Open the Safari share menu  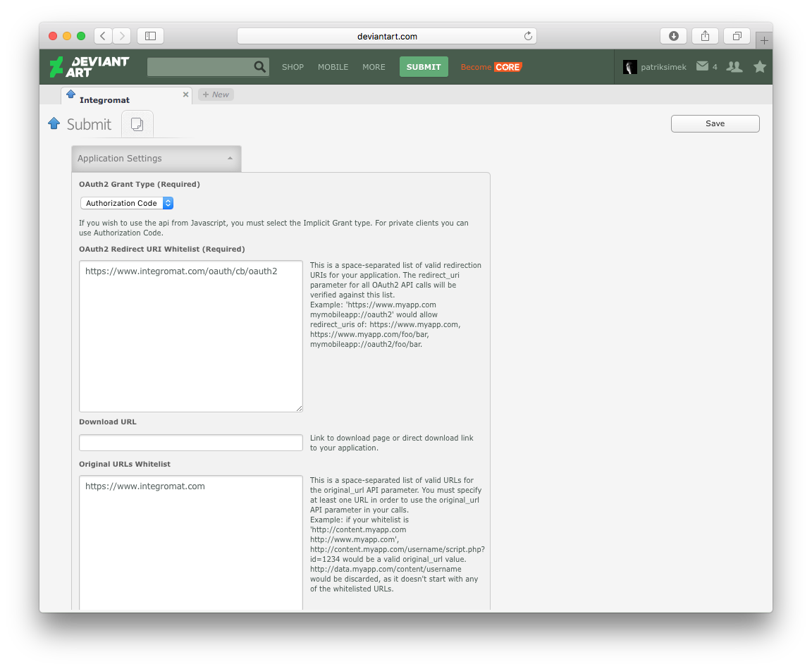tap(705, 36)
